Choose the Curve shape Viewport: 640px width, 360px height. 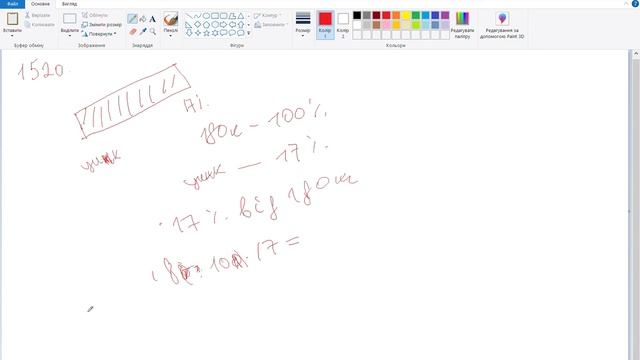point(198,16)
